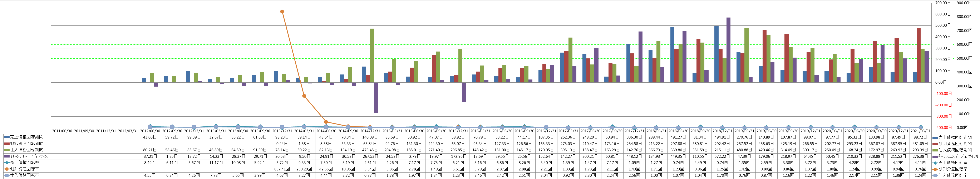This screenshot has width=980, height=179.
Task: Click the 230.29回 cell under 2014/03/31
Action: click(x=304, y=169)
